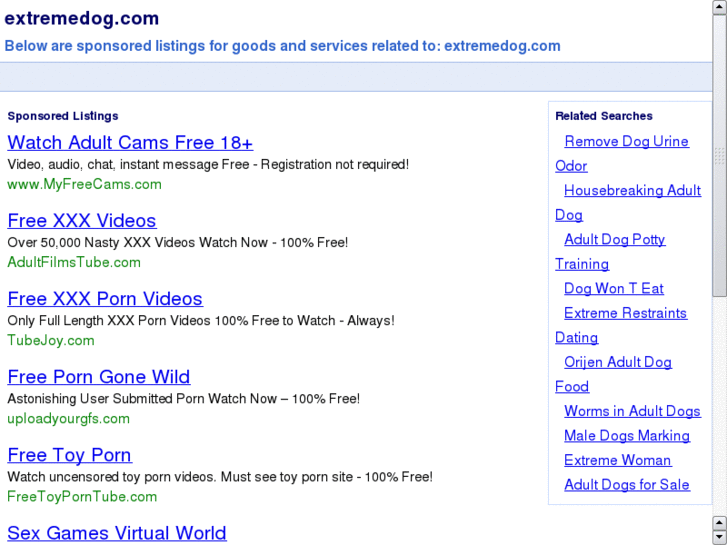Click the vertical scrollbar thumb
Screen dimensions: 727x545
[720, 155]
